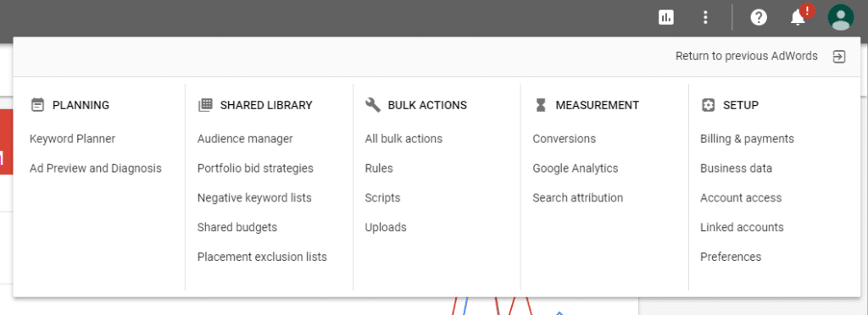Open the three-dot tools menu
The image size is (868, 315).
pos(704,18)
